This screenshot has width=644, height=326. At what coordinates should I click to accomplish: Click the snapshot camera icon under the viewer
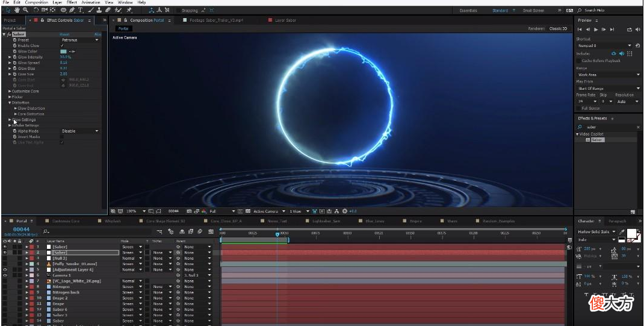click(x=188, y=212)
